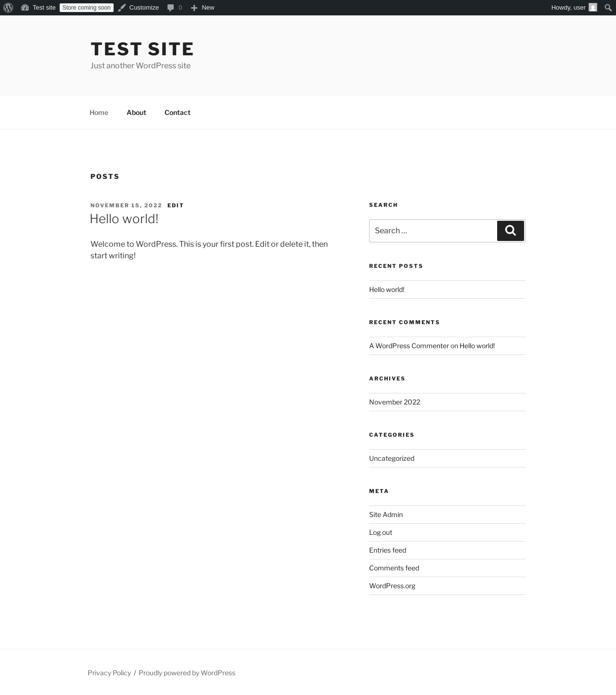This screenshot has width=616, height=695.
Task: Go to the Home menu item
Action: point(99,113)
